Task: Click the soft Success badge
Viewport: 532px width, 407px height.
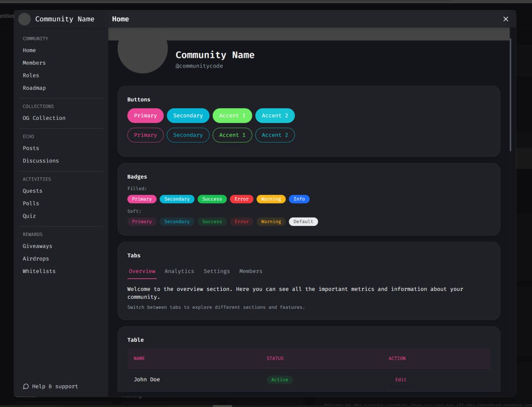Action: pos(212,221)
